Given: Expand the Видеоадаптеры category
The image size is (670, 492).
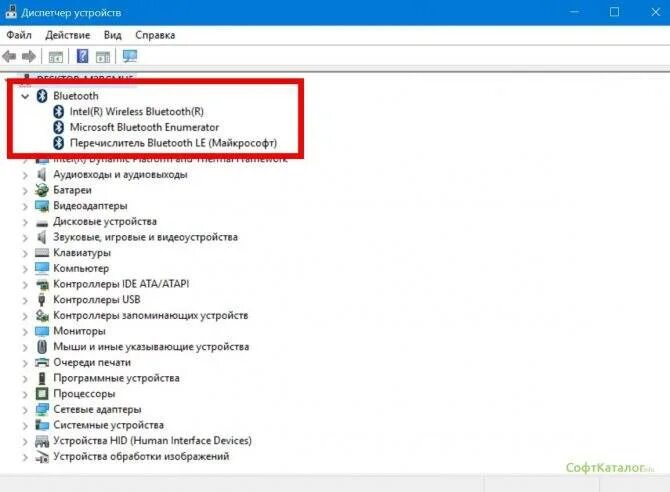Looking at the screenshot, I should point(25,206).
